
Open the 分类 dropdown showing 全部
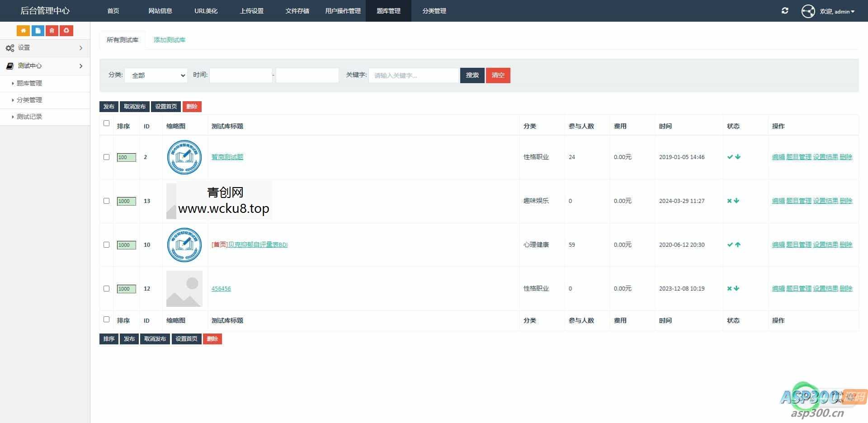[156, 75]
